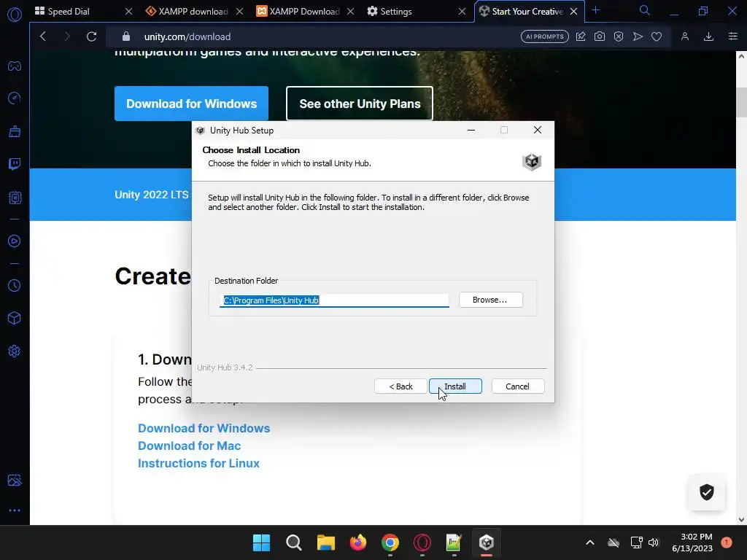Launch Firefox from the taskbar
747x560 pixels.
click(x=357, y=542)
